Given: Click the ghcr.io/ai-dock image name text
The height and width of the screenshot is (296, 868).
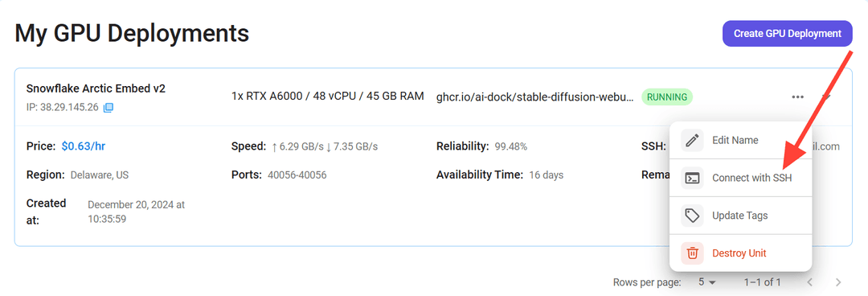Looking at the screenshot, I should (x=535, y=97).
